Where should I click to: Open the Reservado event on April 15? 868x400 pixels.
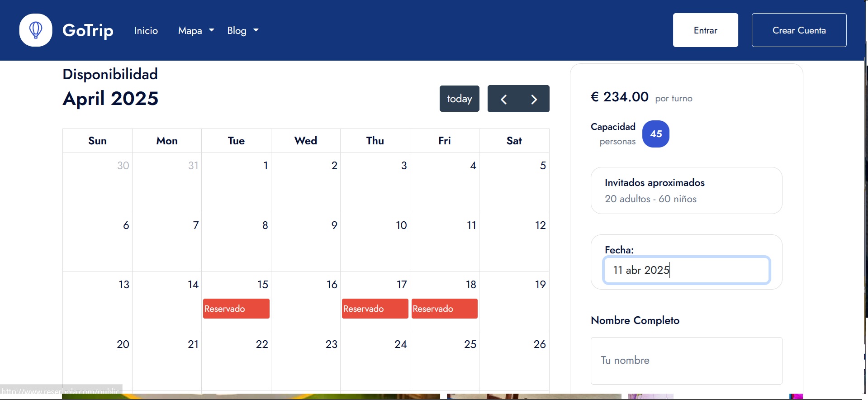coord(236,309)
